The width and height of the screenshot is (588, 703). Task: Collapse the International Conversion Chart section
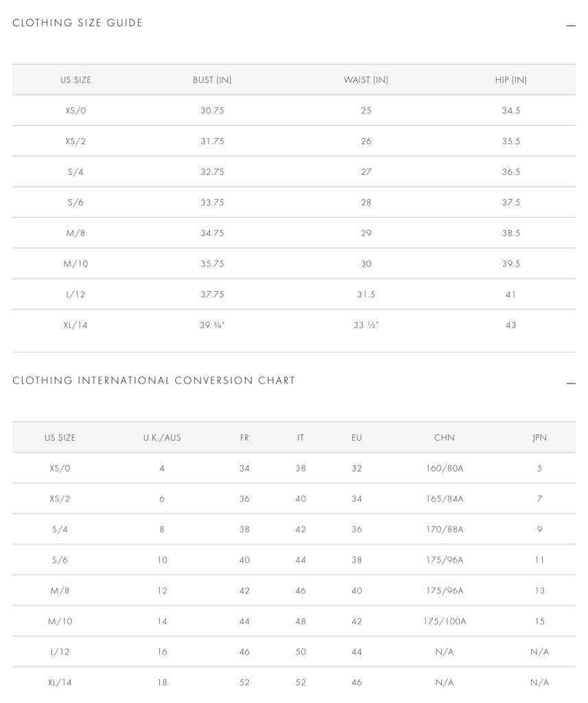click(570, 383)
